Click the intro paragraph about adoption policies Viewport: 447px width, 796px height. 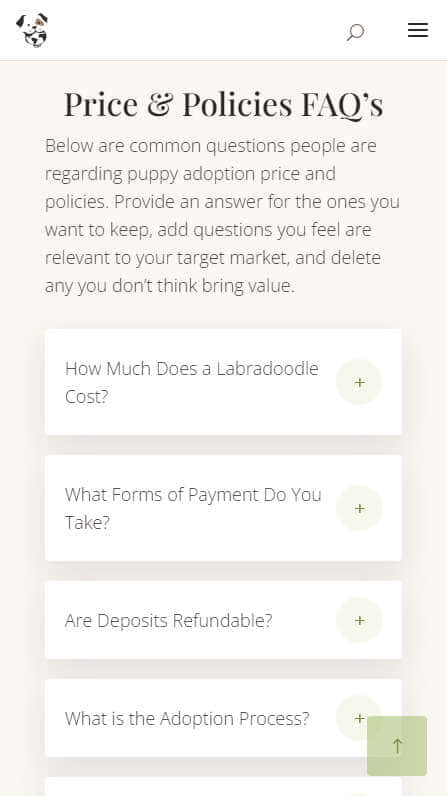[x=223, y=216]
